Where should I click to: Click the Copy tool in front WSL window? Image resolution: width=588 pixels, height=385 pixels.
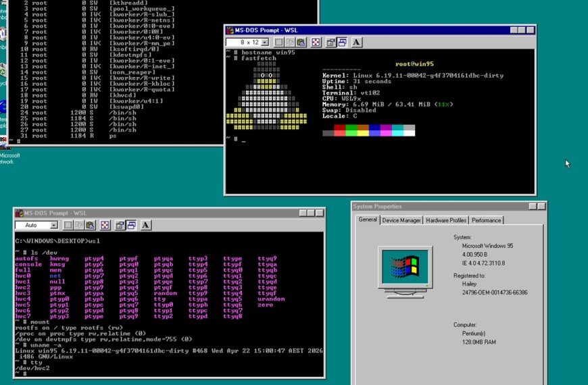pyautogui.click(x=290, y=43)
